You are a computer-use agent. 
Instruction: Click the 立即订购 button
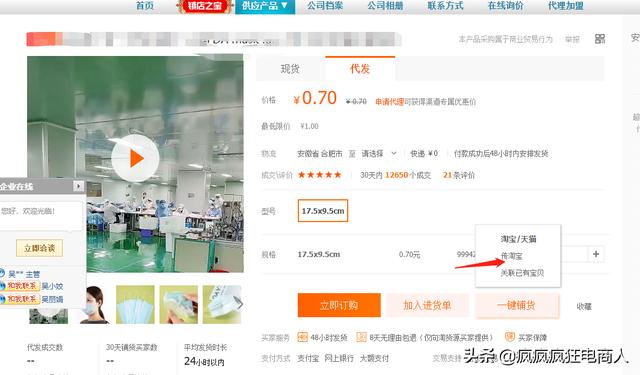point(339,305)
